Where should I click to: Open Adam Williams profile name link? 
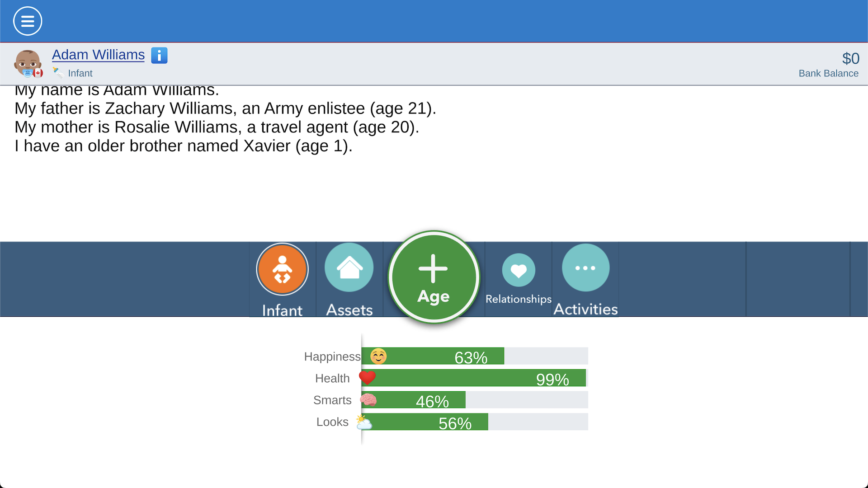(x=98, y=55)
